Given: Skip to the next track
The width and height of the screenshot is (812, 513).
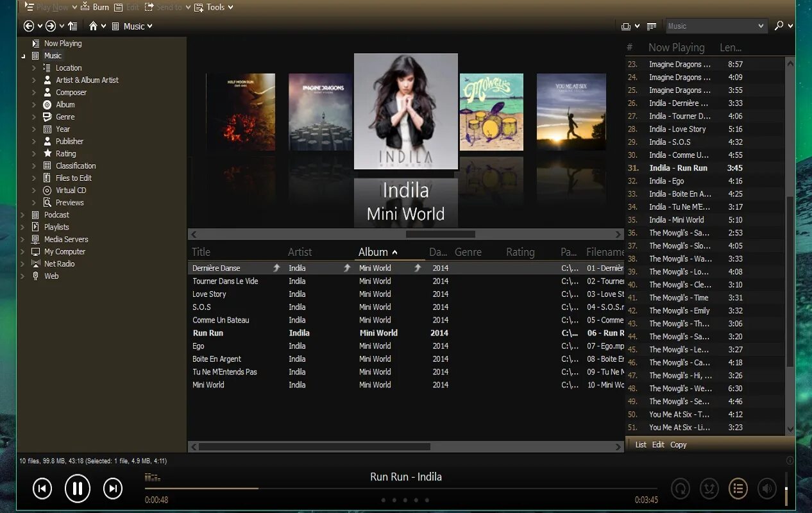Looking at the screenshot, I should [113, 489].
